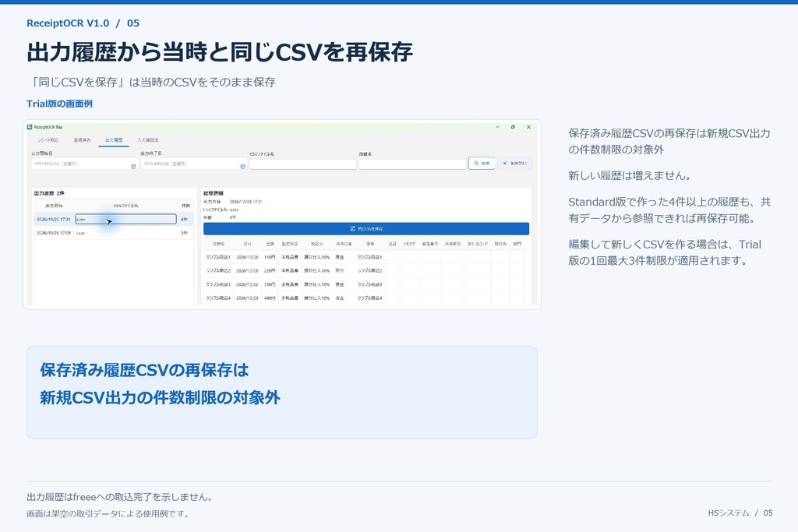This screenshot has width=798, height=532.
Task: Click the ReceiptOCR Trial app icon in title bar
Action: click(30, 127)
